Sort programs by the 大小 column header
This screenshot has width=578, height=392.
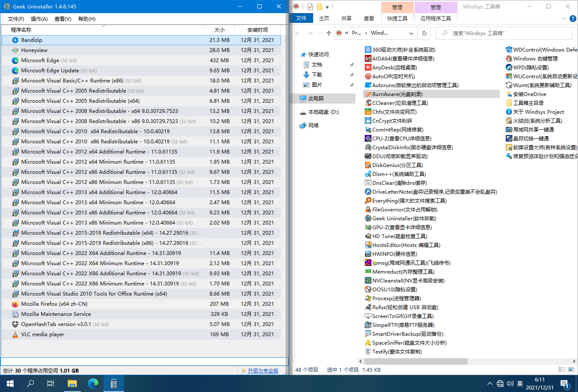tap(219, 30)
